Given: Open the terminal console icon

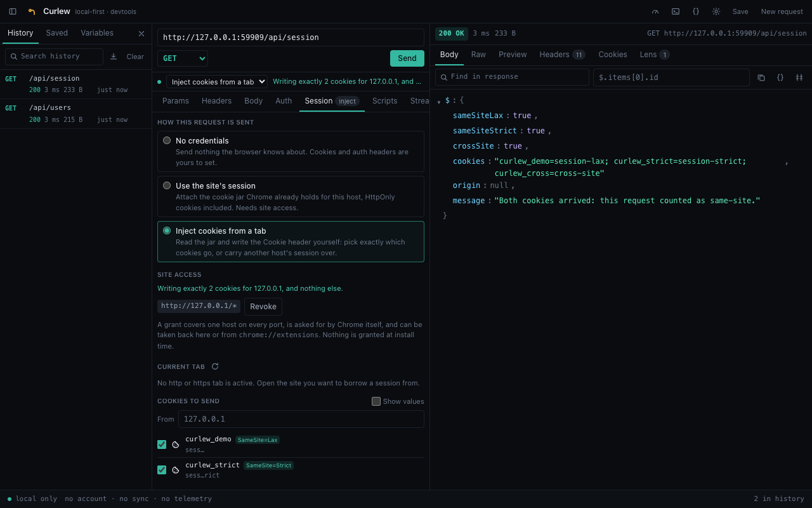Looking at the screenshot, I should pyautogui.click(x=676, y=11).
